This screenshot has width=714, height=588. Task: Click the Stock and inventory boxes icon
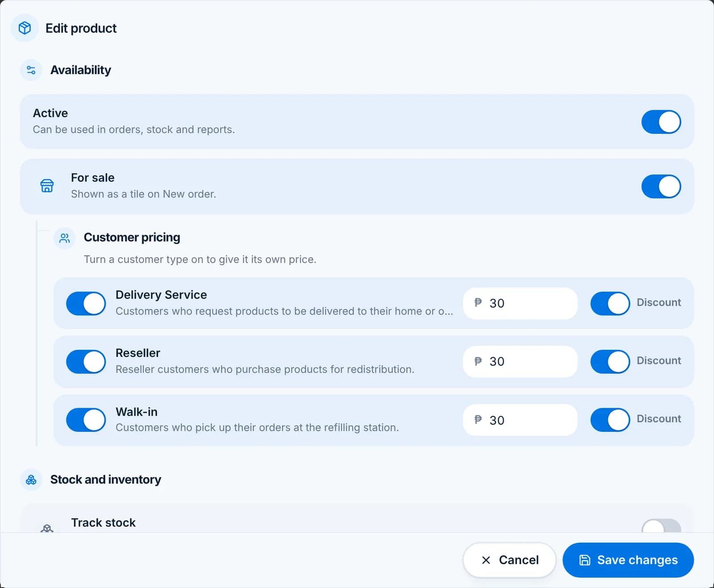pos(31,480)
